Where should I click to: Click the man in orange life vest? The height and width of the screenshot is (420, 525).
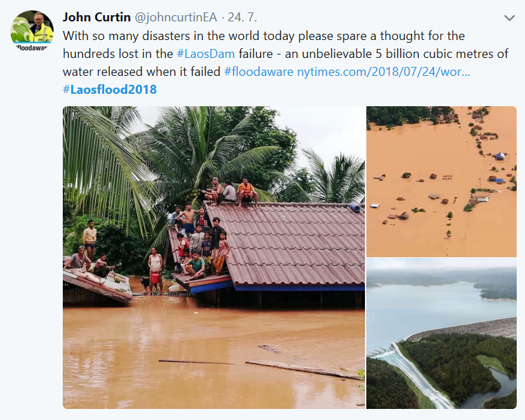click(x=247, y=192)
